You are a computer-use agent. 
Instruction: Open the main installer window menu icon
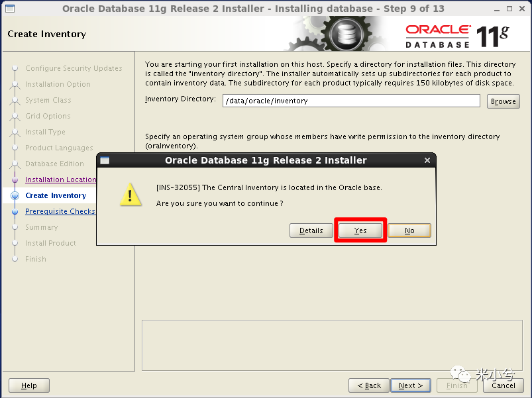pos(10,9)
